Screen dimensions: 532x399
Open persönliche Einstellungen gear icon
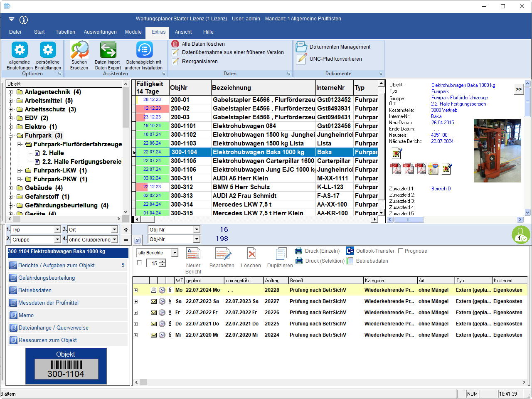(x=48, y=50)
